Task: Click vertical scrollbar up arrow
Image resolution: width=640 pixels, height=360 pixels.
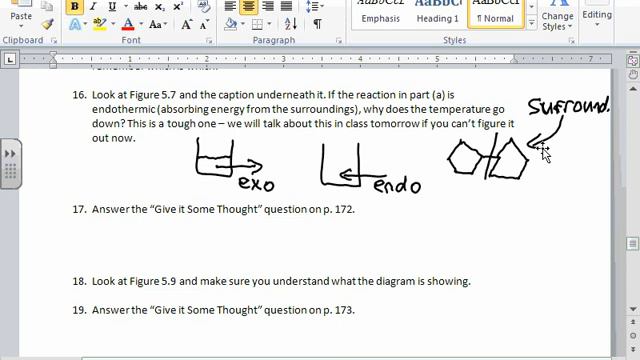Action: 633,89
